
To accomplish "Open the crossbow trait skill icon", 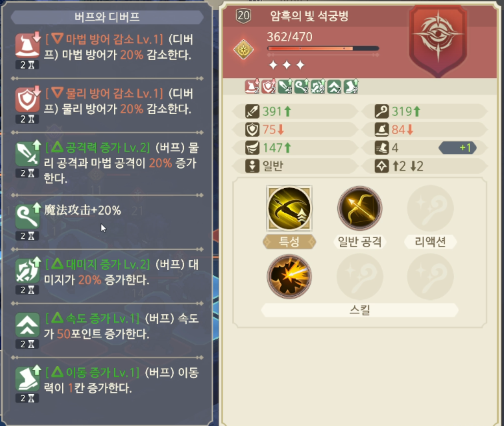I will 289,209.
